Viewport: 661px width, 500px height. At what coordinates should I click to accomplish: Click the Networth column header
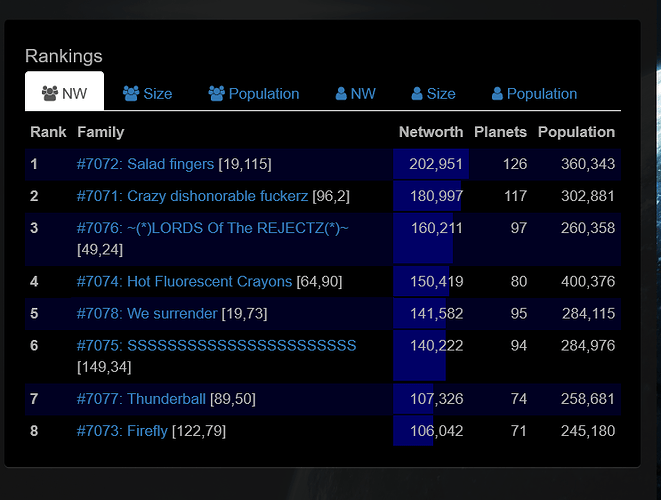tap(430, 132)
